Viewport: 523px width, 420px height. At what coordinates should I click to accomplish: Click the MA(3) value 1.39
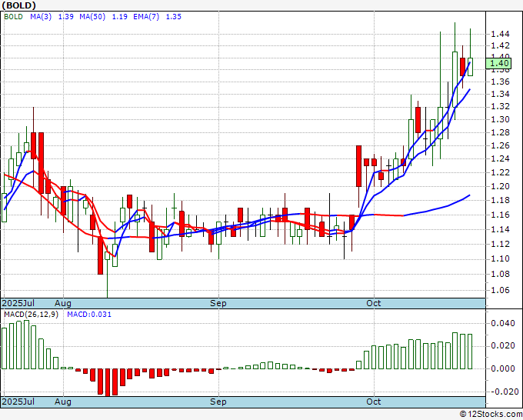pyautogui.click(x=65, y=17)
